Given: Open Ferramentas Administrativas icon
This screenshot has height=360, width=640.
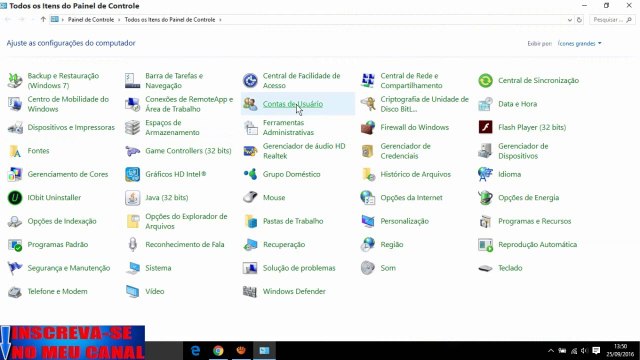Looking at the screenshot, I should (x=250, y=127).
